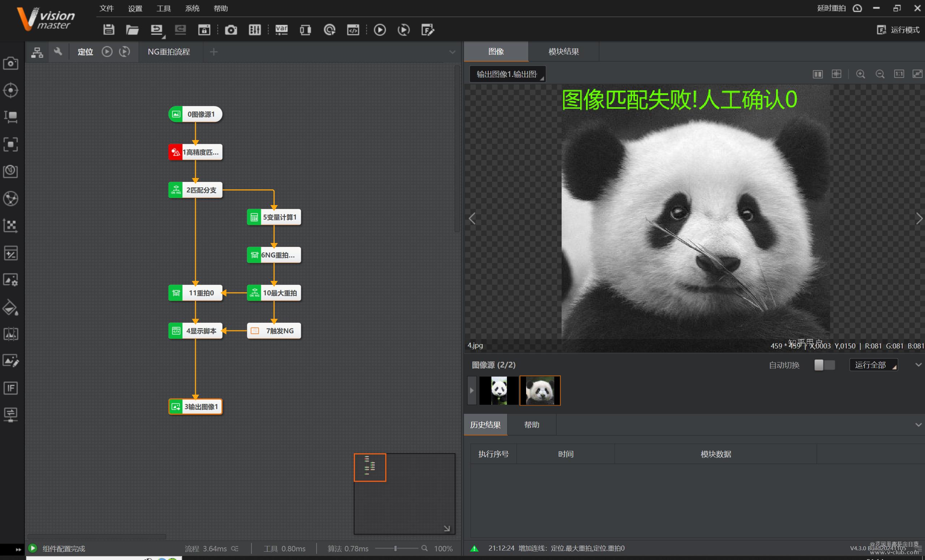Click the lock toolbar icon
Screen dimensions: 925x560
point(204,30)
